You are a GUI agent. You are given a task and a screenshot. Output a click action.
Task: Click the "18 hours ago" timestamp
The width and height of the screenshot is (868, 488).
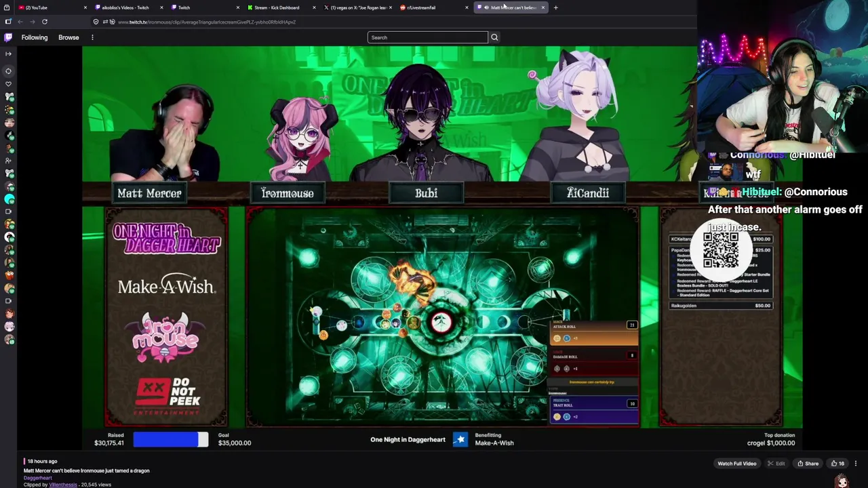(x=42, y=462)
